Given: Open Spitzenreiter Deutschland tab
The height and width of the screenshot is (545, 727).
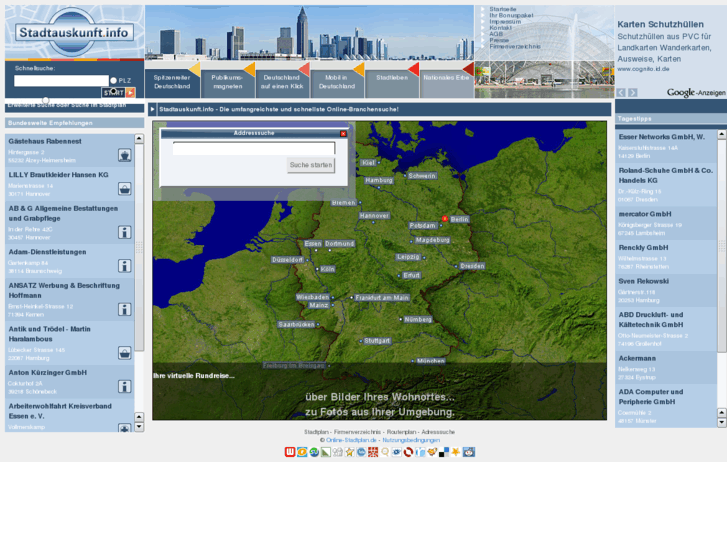Looking at the screenshot, I should [x=172, y=82].
